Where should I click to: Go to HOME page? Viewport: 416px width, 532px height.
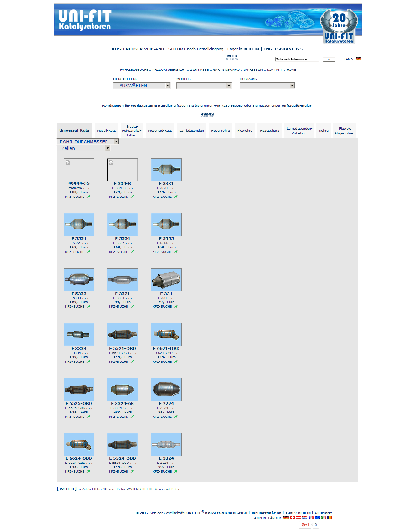click(x=291, y=70)
